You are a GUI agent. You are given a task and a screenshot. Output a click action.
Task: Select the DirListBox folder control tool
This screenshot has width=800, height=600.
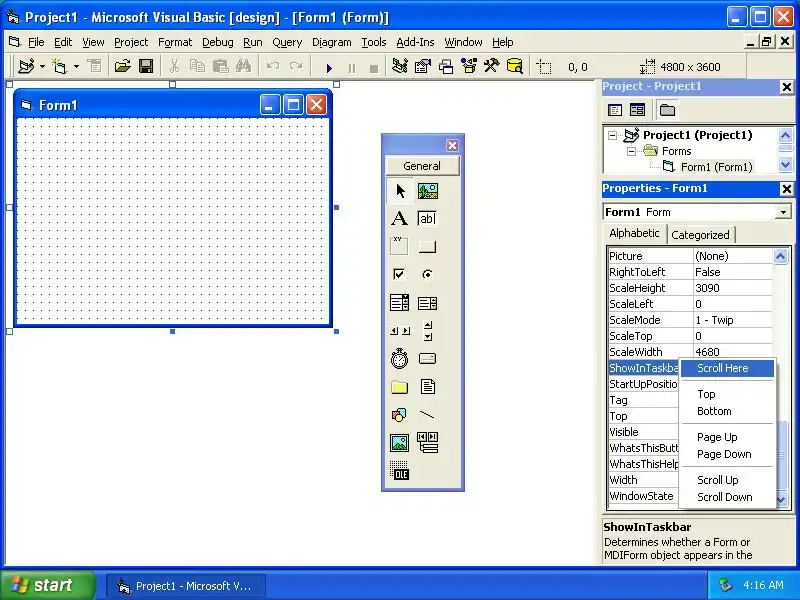(x=399, y=387)
